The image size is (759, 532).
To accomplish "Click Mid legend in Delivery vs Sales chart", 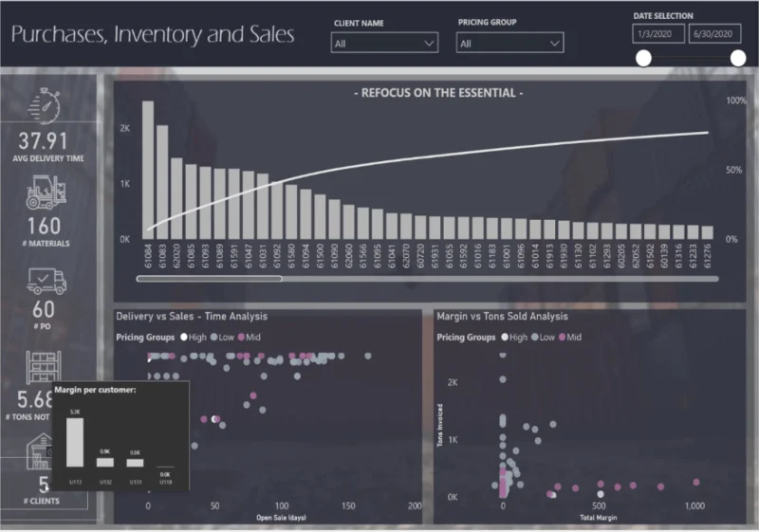I will click(x=250, y=337).
